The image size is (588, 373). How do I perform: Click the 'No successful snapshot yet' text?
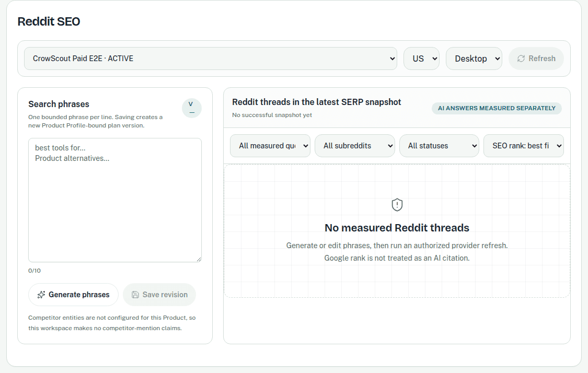[272, 115]
